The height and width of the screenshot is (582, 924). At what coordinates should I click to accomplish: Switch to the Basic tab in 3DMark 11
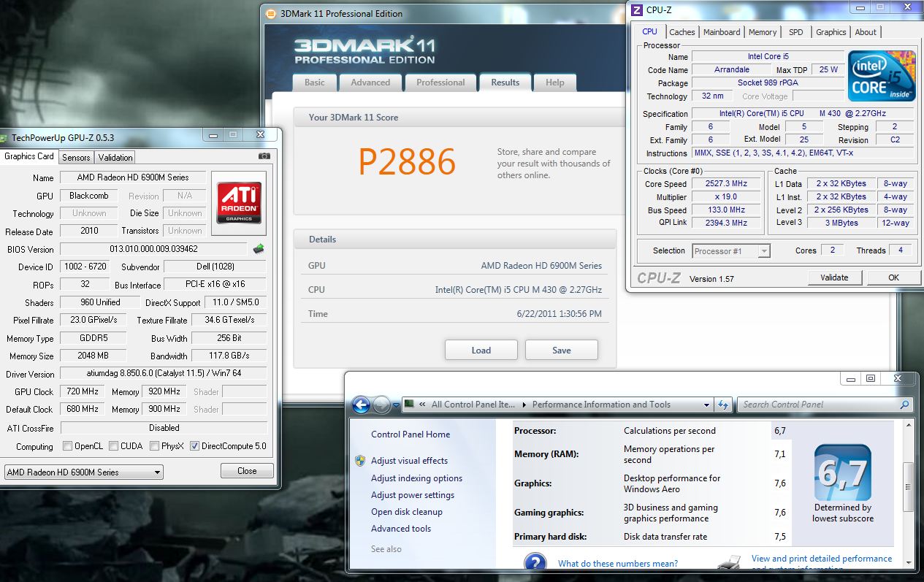click(x=315, y=83)
